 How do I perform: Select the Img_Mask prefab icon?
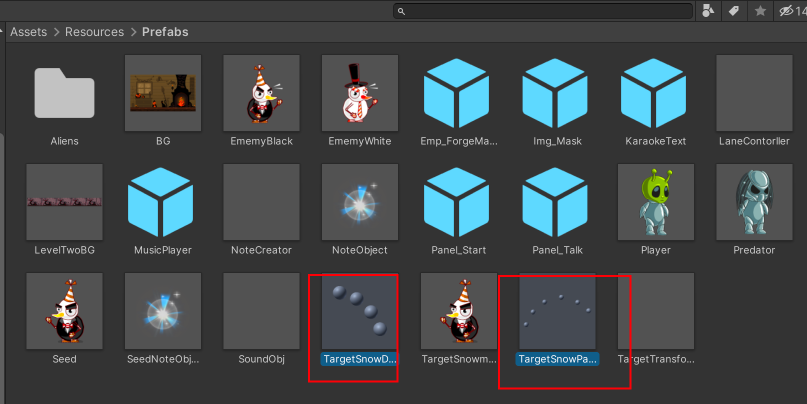click(x=555, y=93)
